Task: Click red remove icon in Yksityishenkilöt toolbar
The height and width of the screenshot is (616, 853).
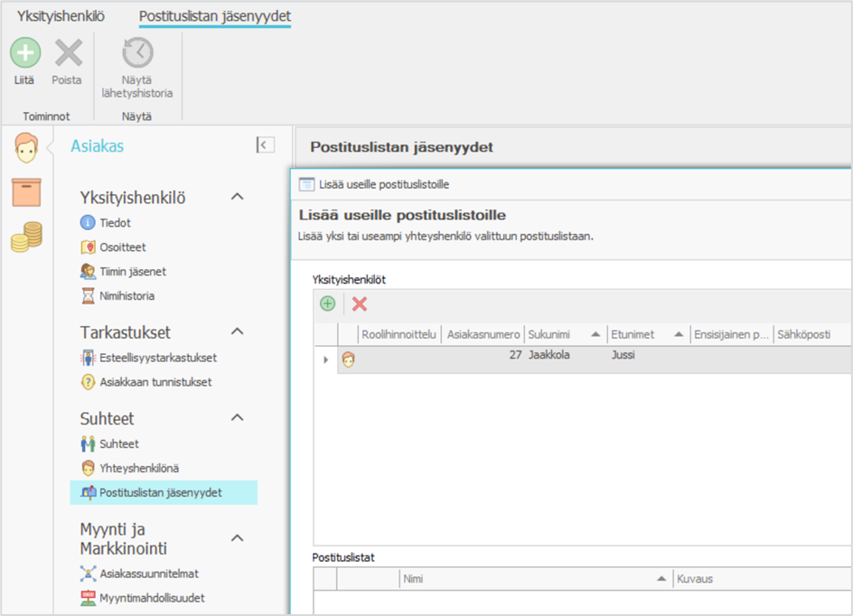Action: pyautogui.click(x=360, y=304)
